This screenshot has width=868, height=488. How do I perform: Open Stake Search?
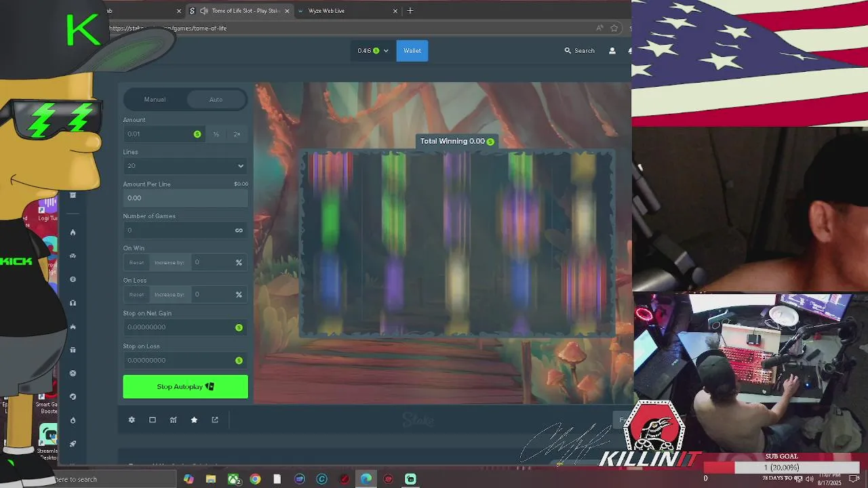point(580,51)
